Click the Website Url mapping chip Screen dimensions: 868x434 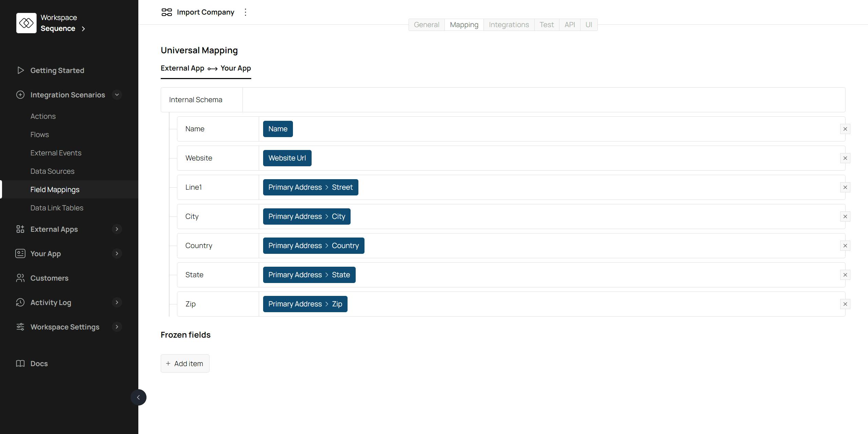[x=287, y=158]
